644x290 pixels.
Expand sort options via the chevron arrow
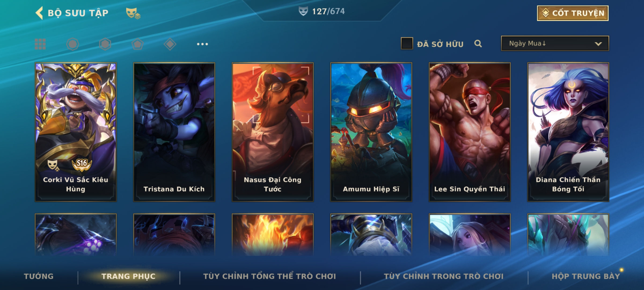click(598, 44)
